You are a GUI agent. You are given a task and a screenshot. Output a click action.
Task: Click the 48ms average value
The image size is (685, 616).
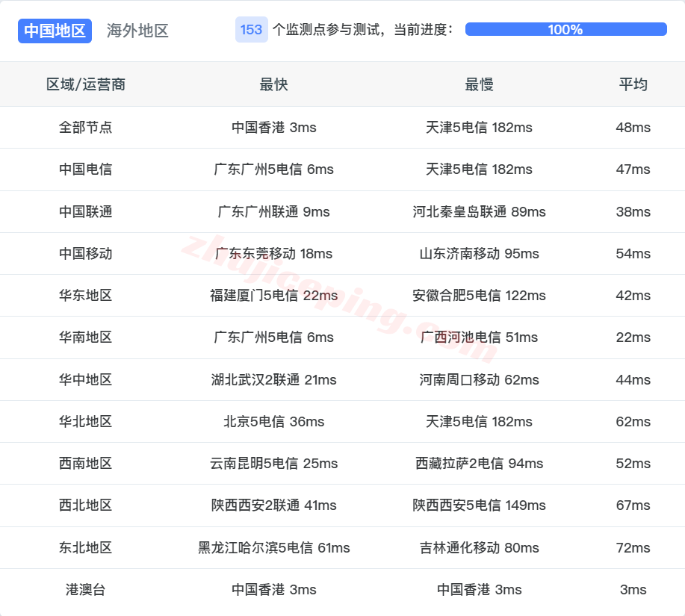click(x=633, y=127)
